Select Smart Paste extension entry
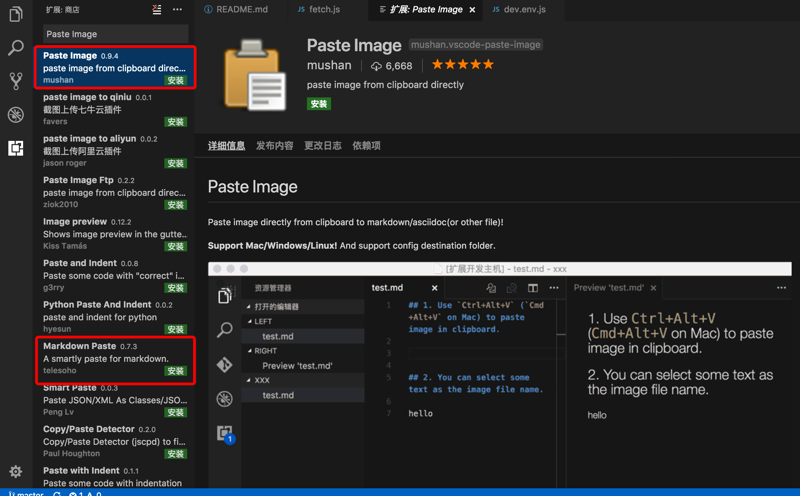 point(115,400)
